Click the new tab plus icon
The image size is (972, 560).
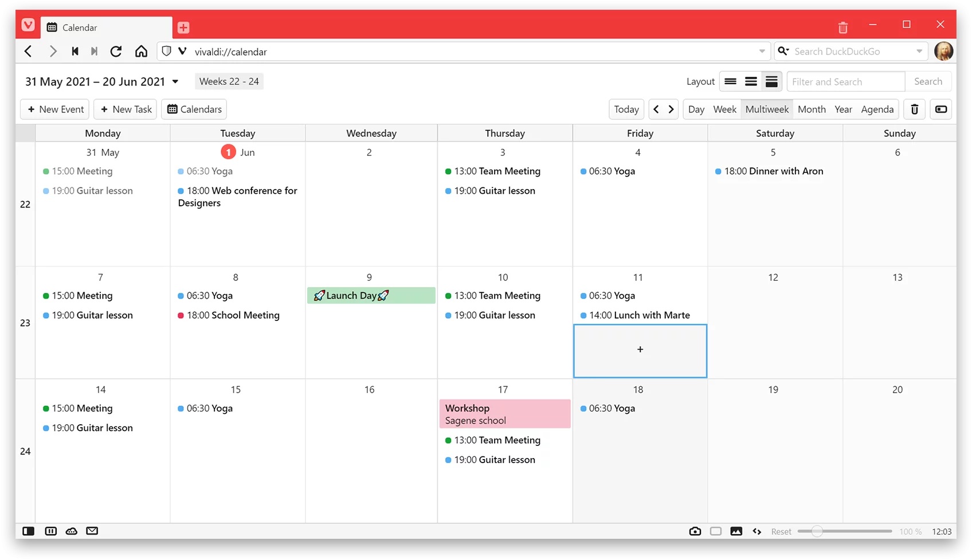point(183,28)
